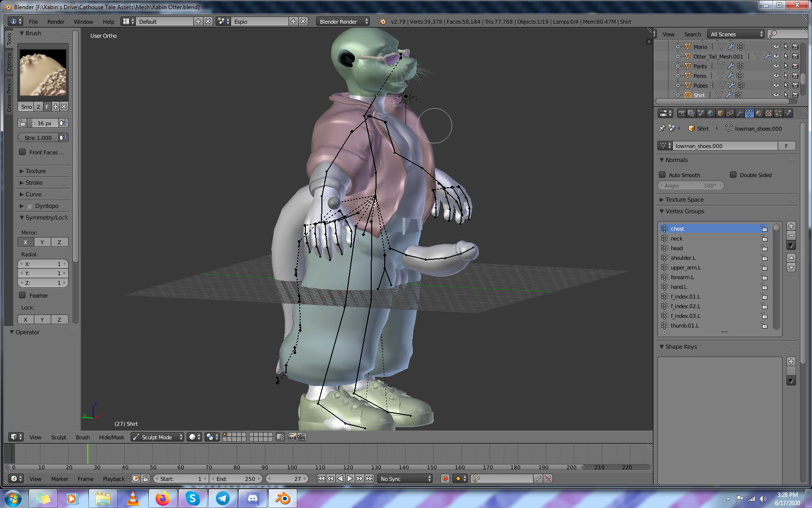Add a new vertex group
The height and width of the screenshot is (508, 812).
tap(791, 226)
